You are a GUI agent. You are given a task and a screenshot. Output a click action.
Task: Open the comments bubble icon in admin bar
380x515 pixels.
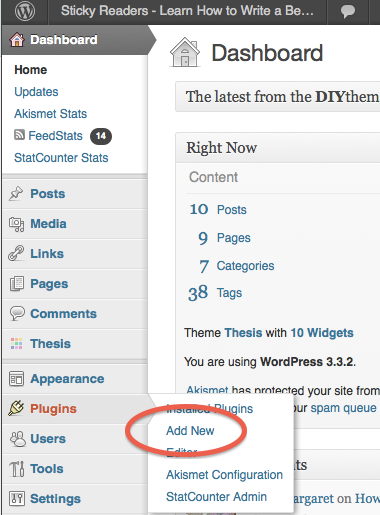(x=348, y=12)
